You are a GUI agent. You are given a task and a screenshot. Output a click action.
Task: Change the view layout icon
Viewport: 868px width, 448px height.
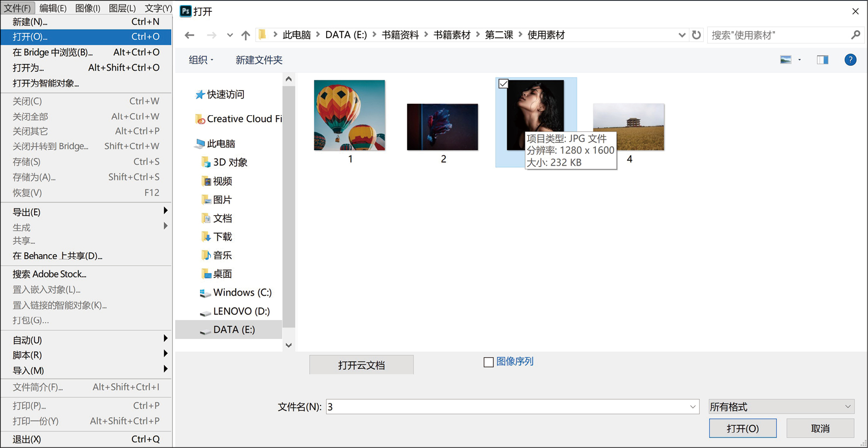pos(786,60)
